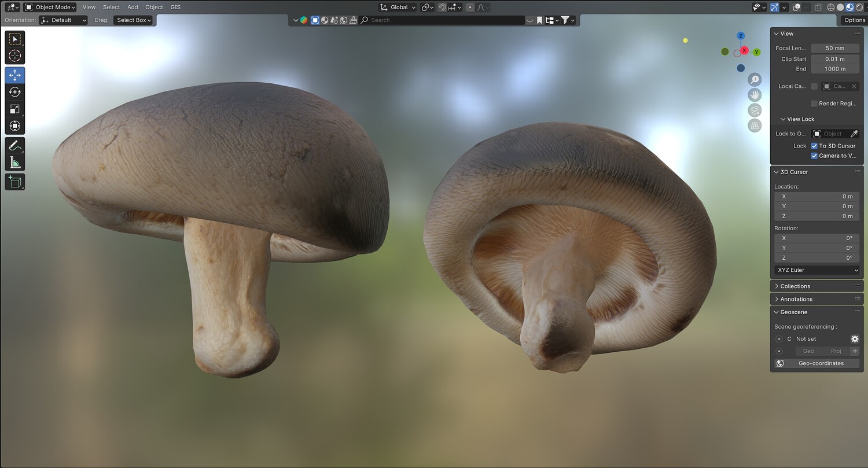Viewport: 868px width, 468px height.
Task: Click the 3D Cursor Location X field
Action: coord(817,197)
